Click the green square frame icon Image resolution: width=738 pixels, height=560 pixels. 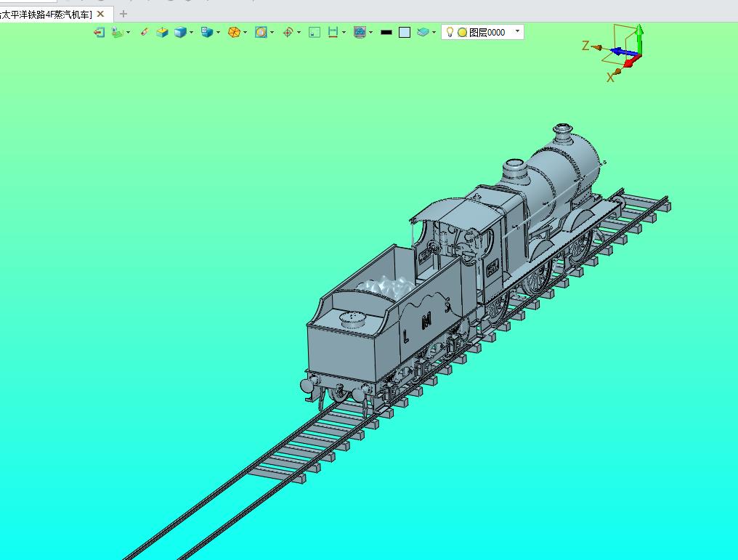coord(315,32)
